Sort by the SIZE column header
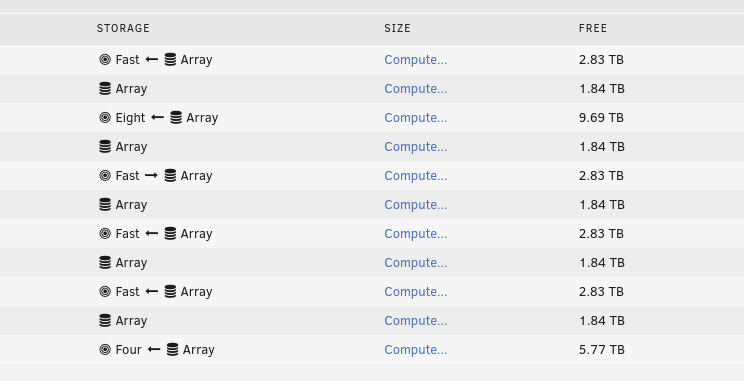 click(398, 28)
